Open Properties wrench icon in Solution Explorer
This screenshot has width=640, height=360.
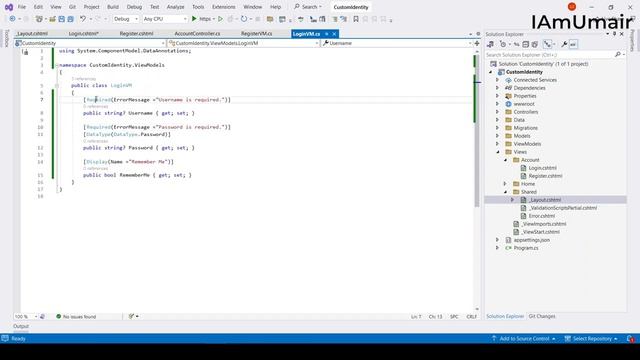click(x=564, y=44)
